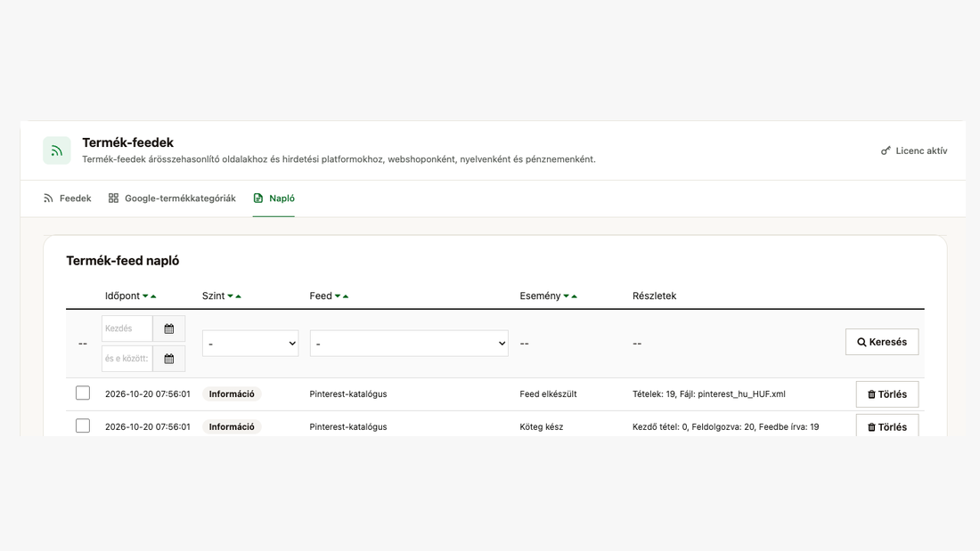Click the timestamp in the 'Feed elkészült' row

pos(148,394)
